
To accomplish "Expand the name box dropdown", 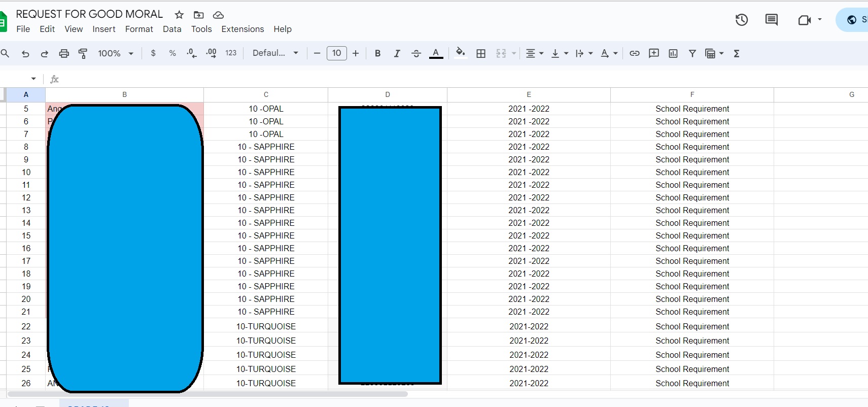I will (33, 79).
